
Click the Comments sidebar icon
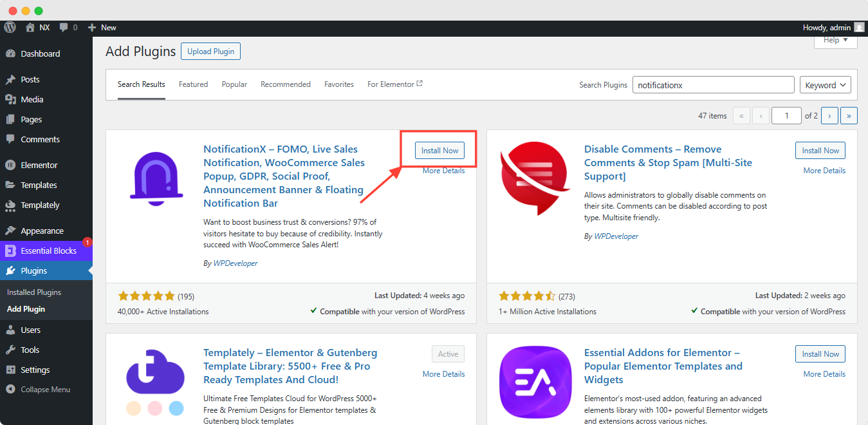click(x=10, y=140)
